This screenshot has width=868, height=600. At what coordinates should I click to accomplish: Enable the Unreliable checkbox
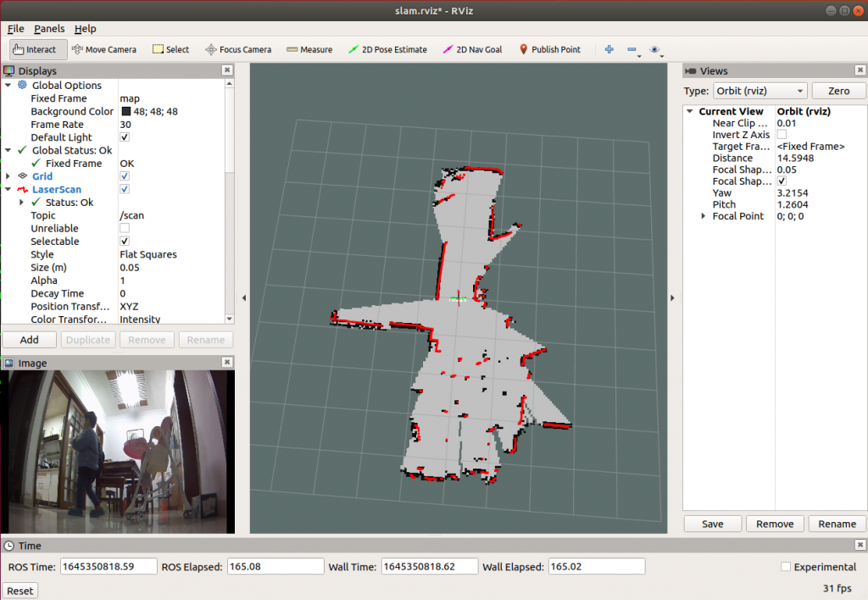coord(125,228)
